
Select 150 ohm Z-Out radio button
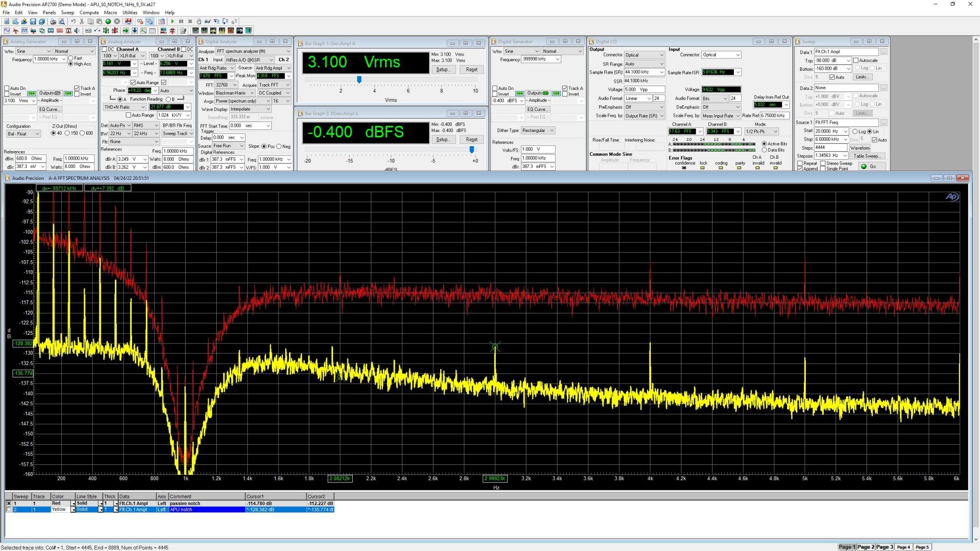pos(67,133)
